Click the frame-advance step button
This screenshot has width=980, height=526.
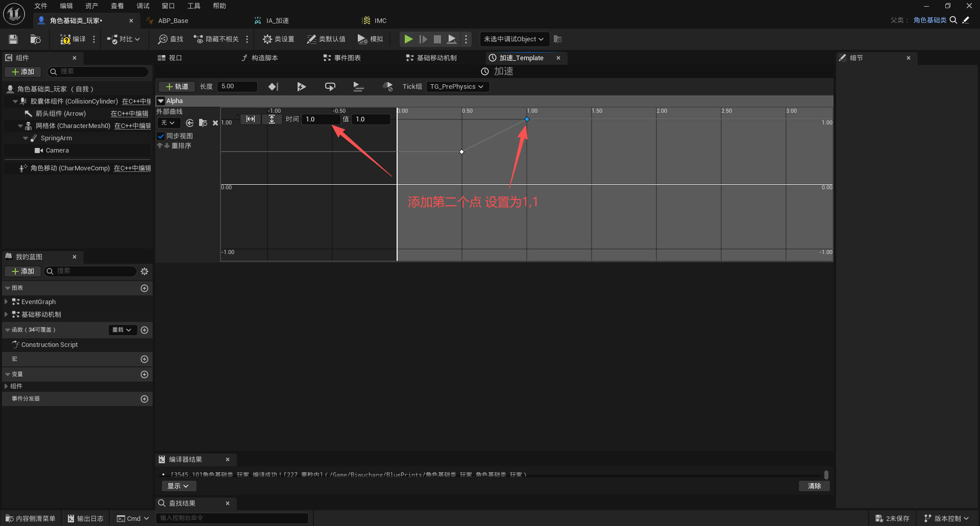(x=423, y=39)
